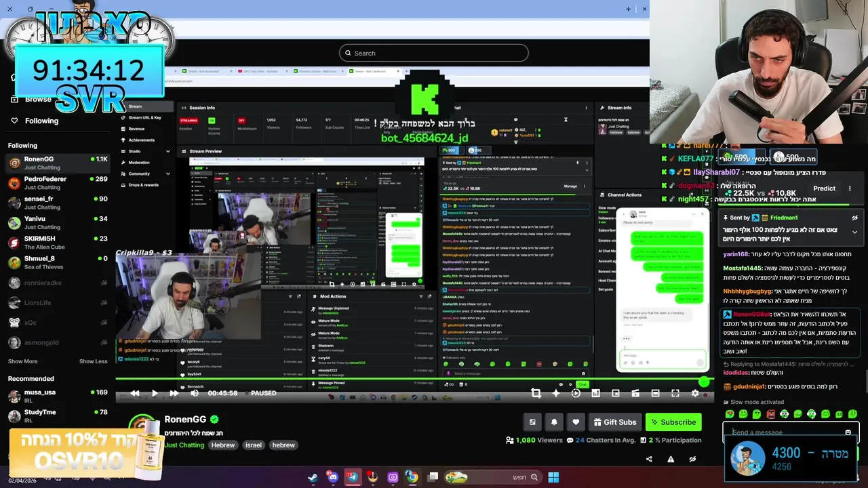The height and width of the screenshot is (488, 868).
Task: Click Show Less under followed channels
Action: pos(94,361)
